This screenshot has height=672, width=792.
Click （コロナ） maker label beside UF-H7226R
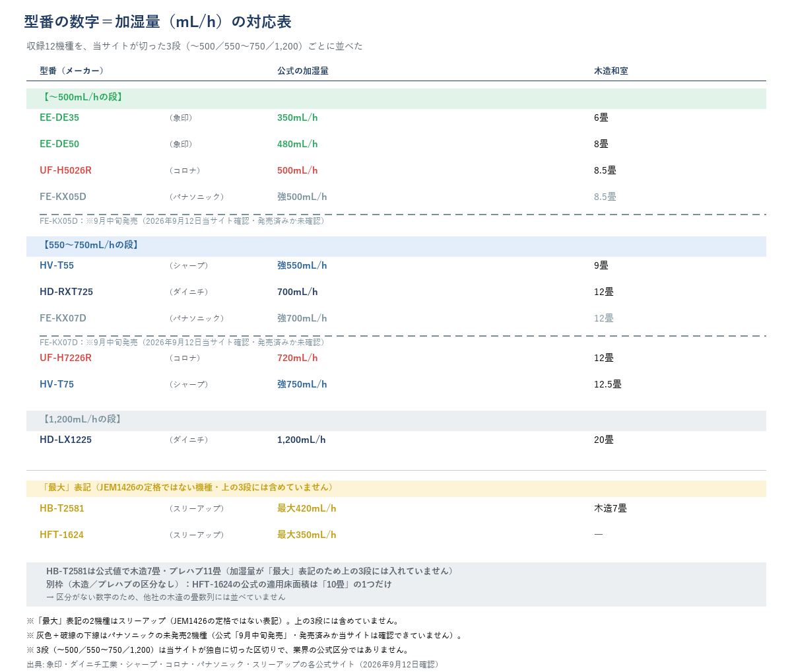click(x=185, y=358)
